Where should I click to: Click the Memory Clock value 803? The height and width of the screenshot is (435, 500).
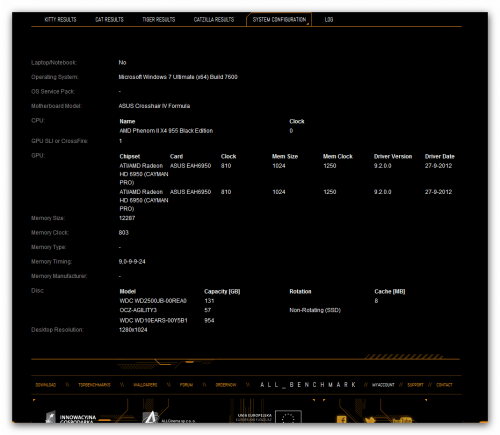pyautogui.click(x=123, y=233)
